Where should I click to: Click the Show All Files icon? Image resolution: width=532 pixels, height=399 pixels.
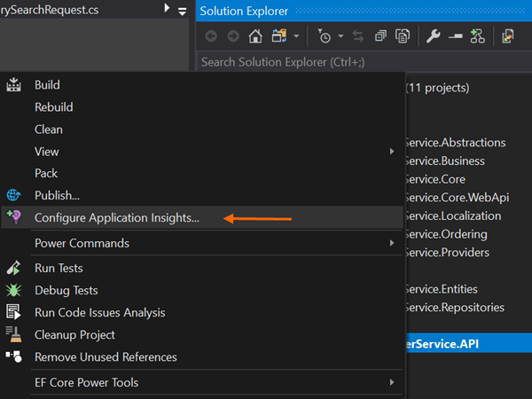pyautogui.click(x=402, y=36)
